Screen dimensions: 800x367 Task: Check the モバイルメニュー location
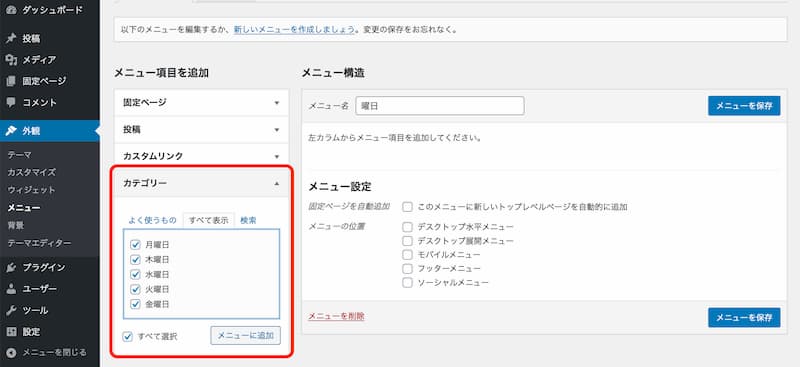point(407,254)
